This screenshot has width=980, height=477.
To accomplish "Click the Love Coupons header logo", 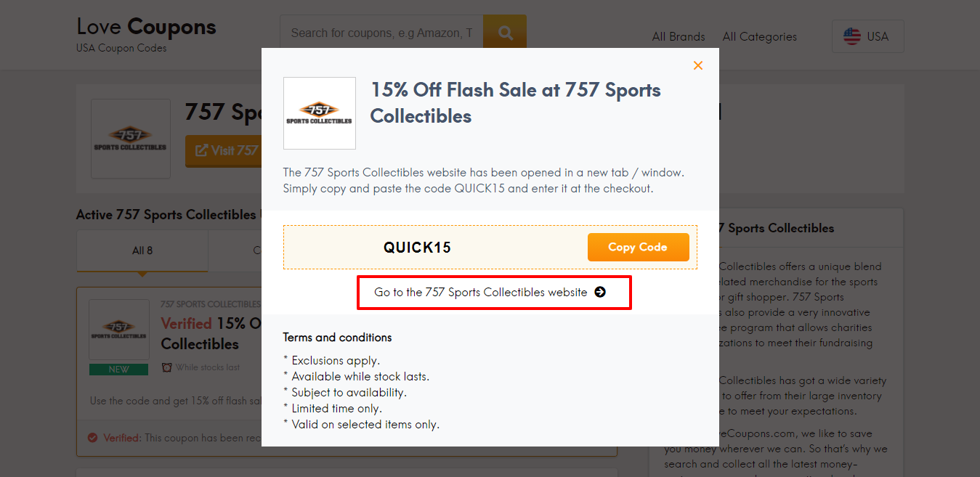I will [145, 26].
